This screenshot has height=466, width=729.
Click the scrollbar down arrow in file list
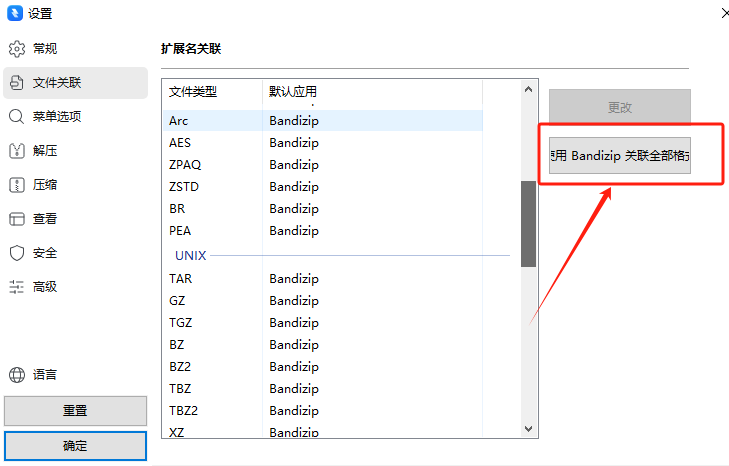(x=528, y=428)
